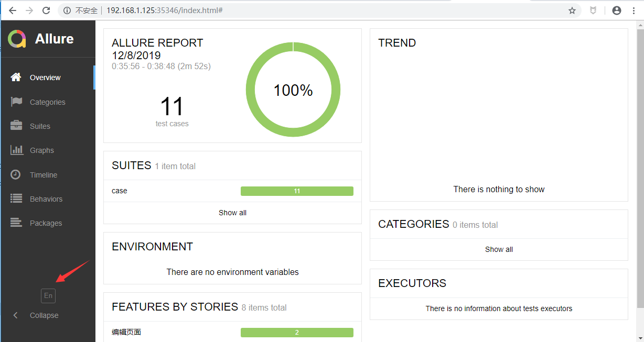
Task: Click the browser forward arrow
Action: coord(29,10)
